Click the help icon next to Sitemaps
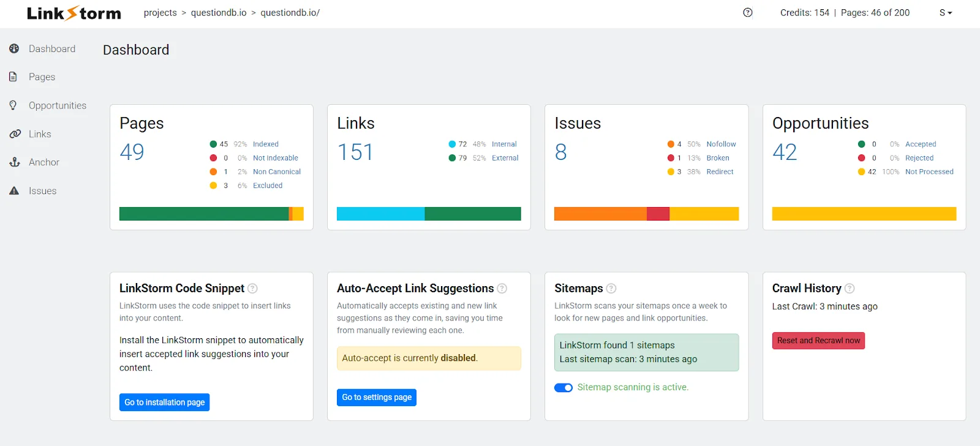The width and height of the screenshot is (980, 446). (611, 289)
